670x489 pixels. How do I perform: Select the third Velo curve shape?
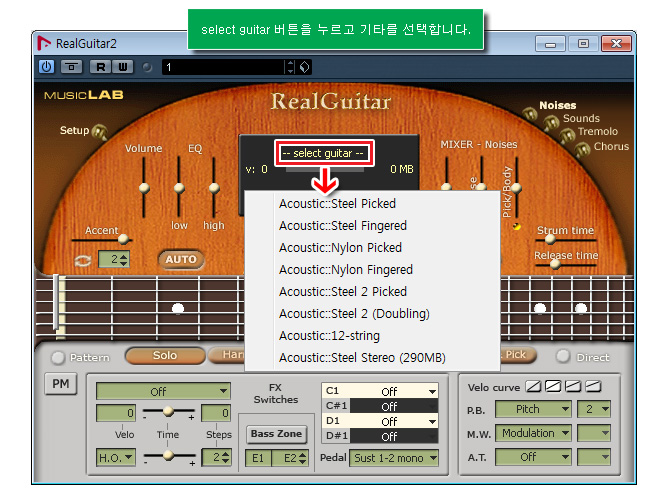pos(573,386)
